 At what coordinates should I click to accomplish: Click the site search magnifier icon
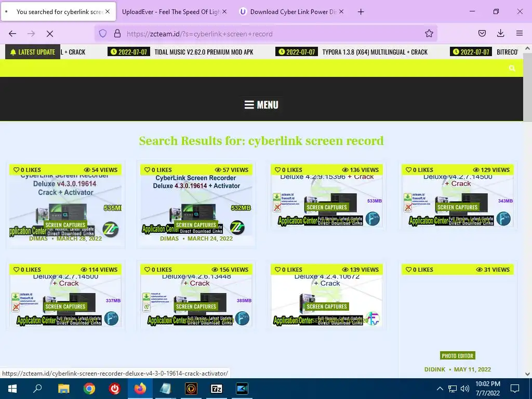pyautogui.click(x=512, y=68)
